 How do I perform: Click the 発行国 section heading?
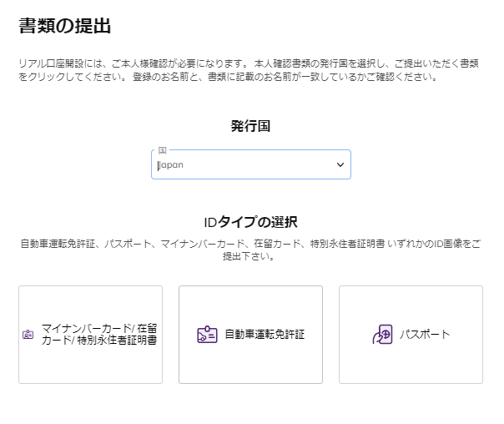250,126
